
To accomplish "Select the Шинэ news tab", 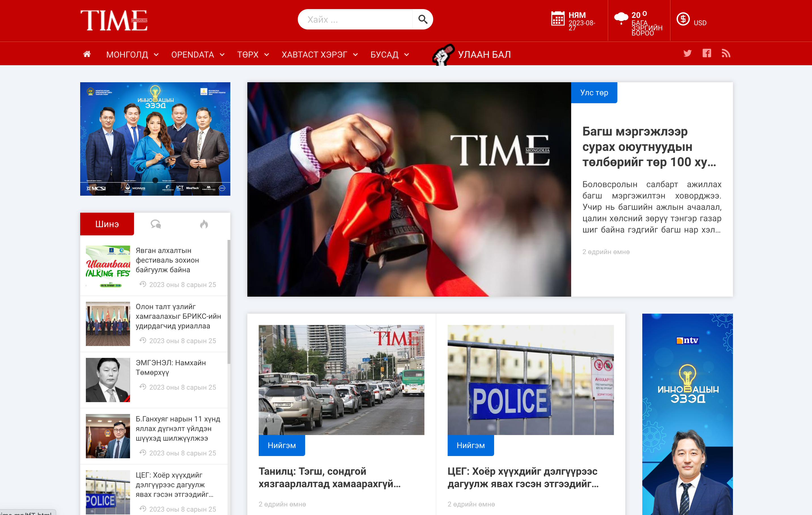I will click(107, 224).
